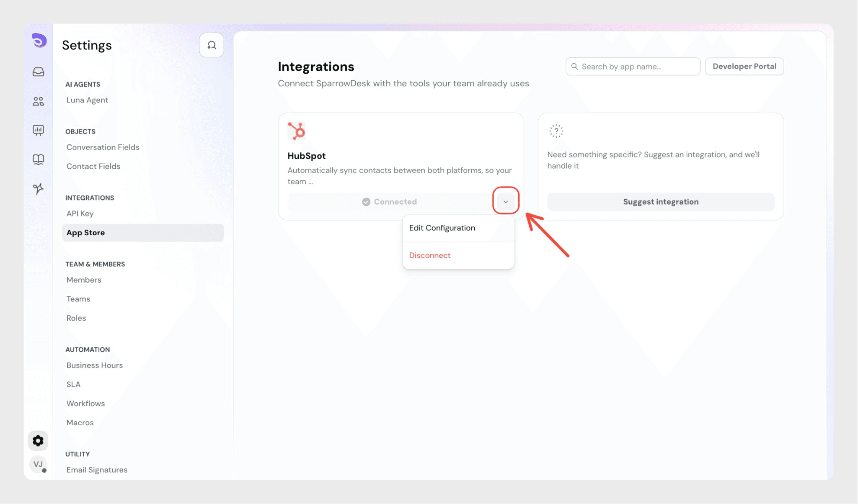This screenshot has width=858, height=504.
Task: Open the reports chart icon
Action: click(x=38, y=130)
